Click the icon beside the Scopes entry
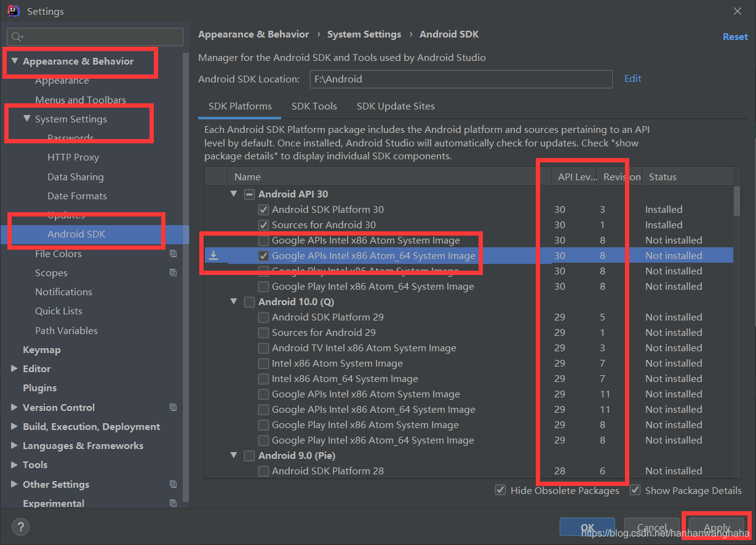 coord(173,273)
